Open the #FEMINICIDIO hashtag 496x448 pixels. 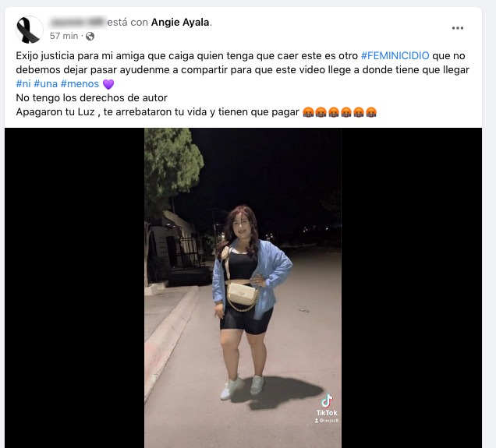(395, 55)
